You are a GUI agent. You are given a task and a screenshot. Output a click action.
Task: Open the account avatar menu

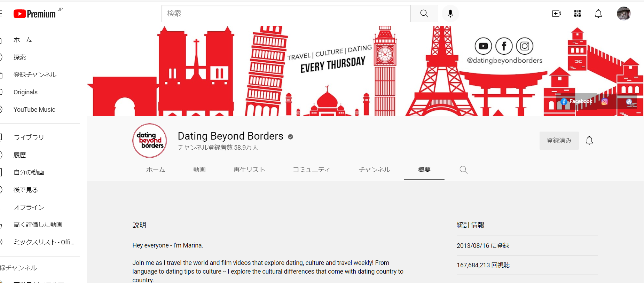point(623,14)
